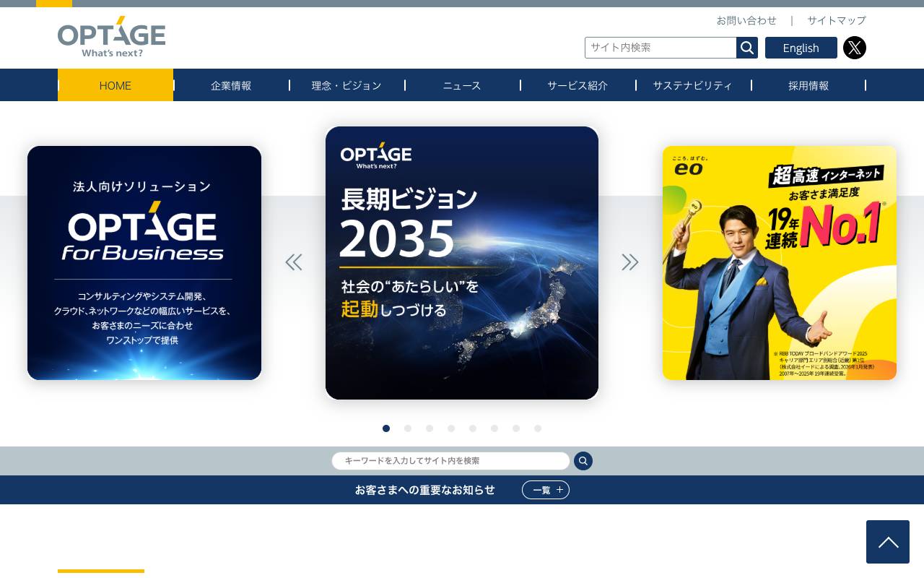Click the header search magnifier button
The width and height of the screenshot is (924, 578).
[x=747, y=48]
